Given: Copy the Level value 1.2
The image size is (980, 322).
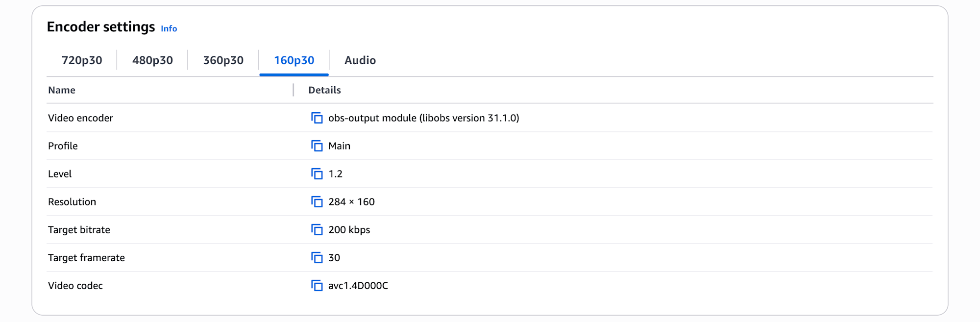Looking at the screenshot, I should click(317, 174).
